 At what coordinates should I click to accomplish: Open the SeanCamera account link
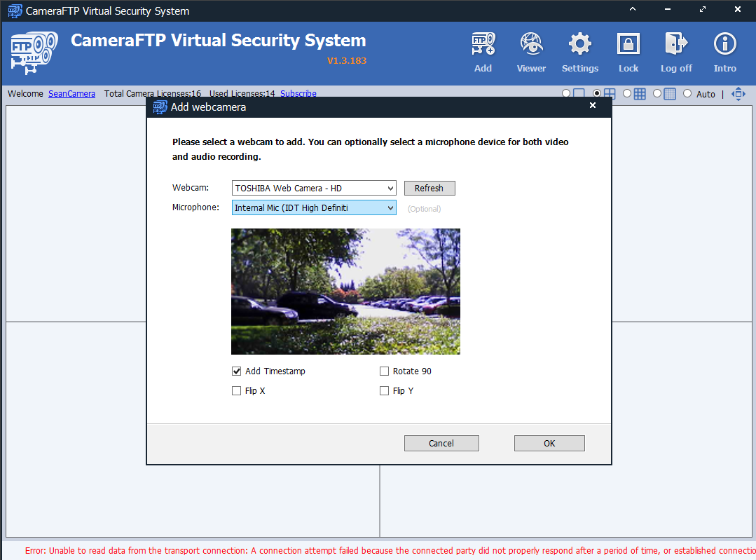pyautogui.click(x=71, y=94)
